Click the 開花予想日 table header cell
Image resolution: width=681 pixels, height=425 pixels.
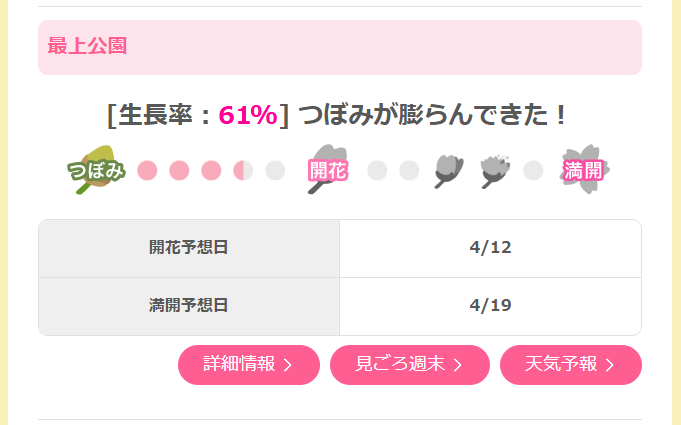pos(189,248)
